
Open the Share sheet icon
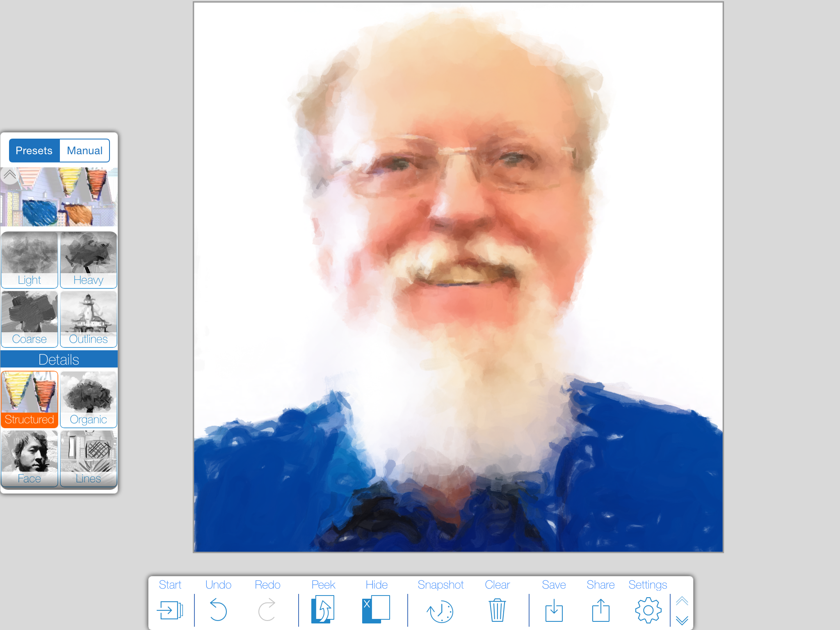click(600, 610)
